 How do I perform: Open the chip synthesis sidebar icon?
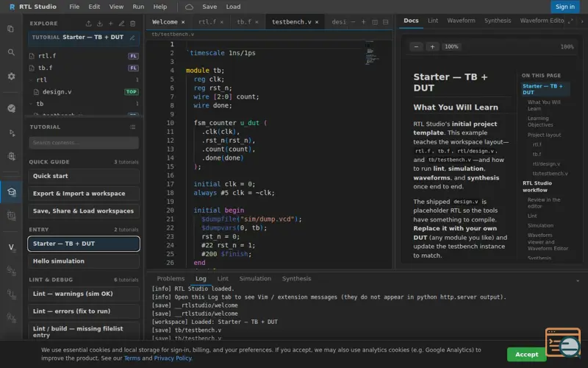[x=11, y=156]
